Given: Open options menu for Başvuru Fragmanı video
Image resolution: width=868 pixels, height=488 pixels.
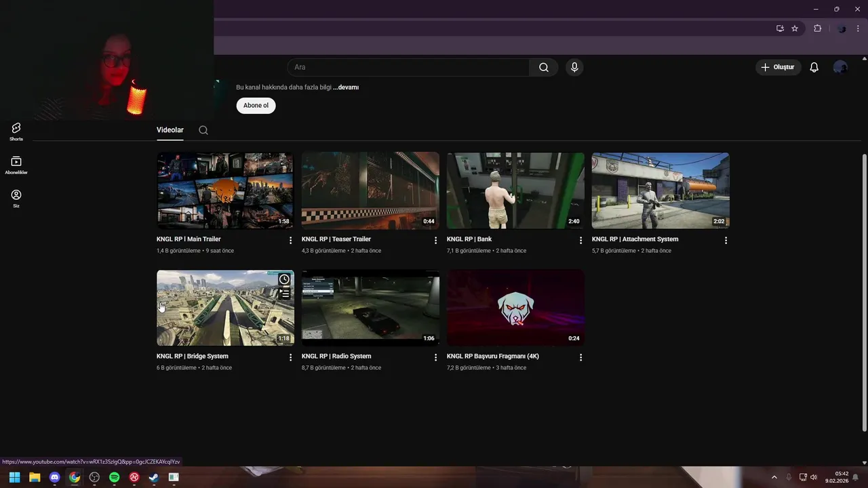Looking at the screenshot, I should (580, 357).
